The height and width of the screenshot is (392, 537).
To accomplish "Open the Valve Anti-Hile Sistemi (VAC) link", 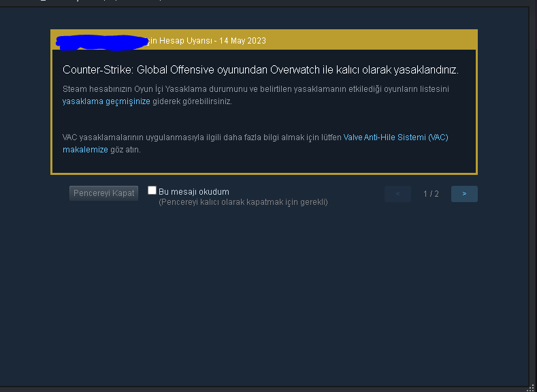I will pos(395,137).
